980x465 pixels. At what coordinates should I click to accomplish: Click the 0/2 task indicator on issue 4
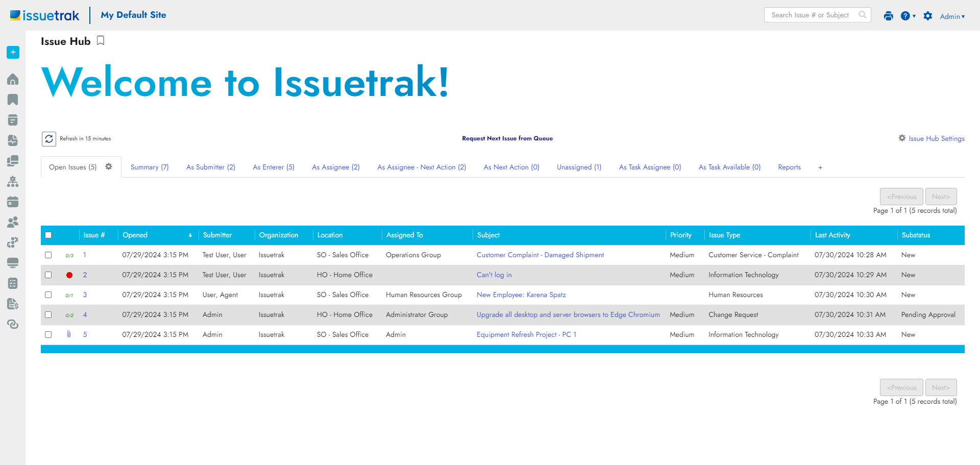pos(69,315)
